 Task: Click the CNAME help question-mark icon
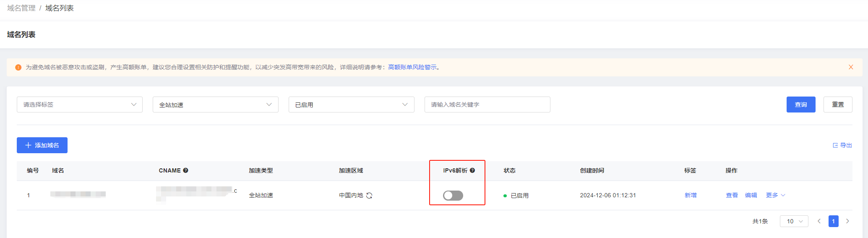point(185,170)
